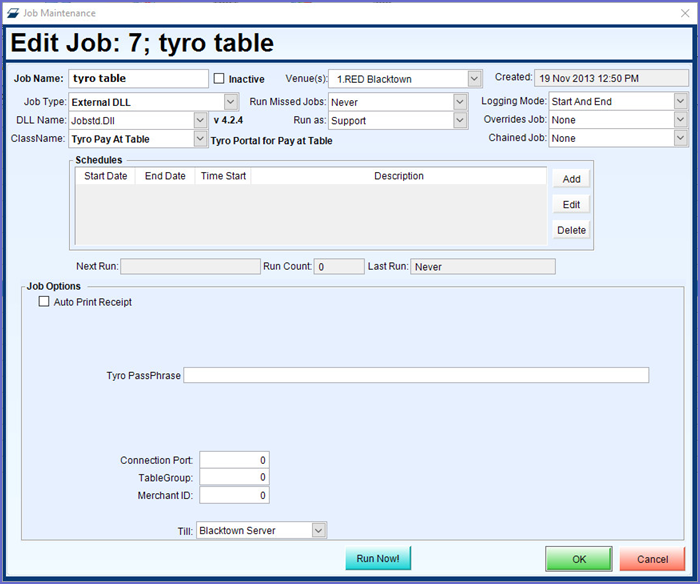Screen dimensions: 700x584
Task: Click the Job Maintenance title bar icon
Action: pyautogui.click(x=12, y=13)
